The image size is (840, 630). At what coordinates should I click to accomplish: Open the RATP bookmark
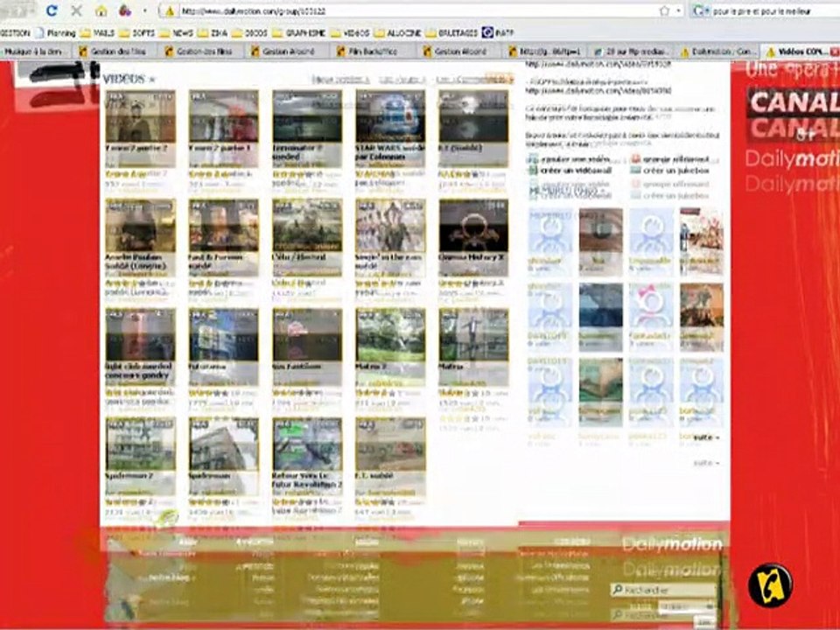(498, 33)
